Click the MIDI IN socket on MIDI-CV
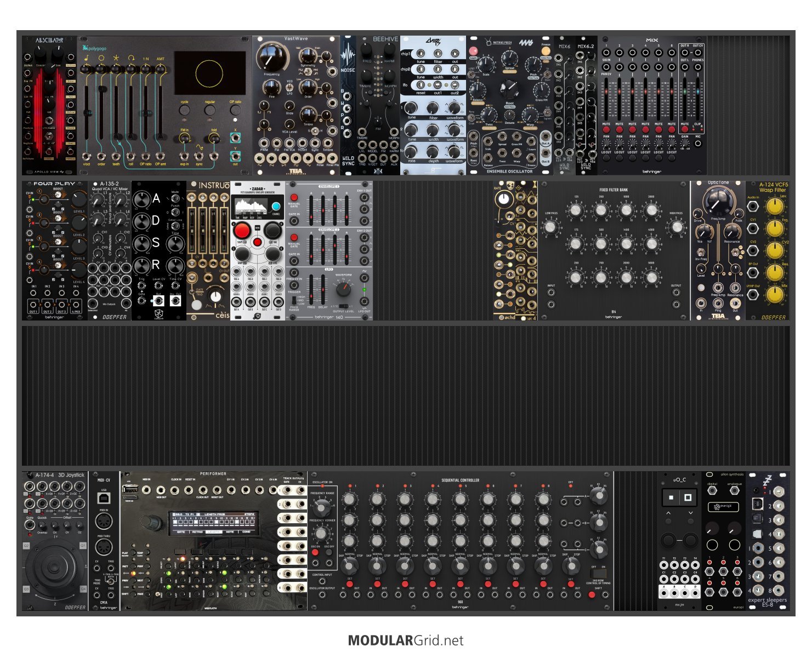 point(104,522)
